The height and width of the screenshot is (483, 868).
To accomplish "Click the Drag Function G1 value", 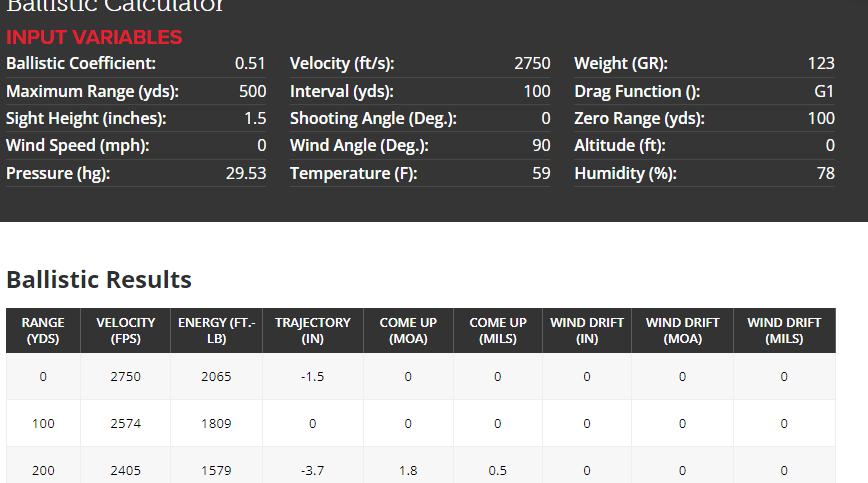I will tap(824, 91).
